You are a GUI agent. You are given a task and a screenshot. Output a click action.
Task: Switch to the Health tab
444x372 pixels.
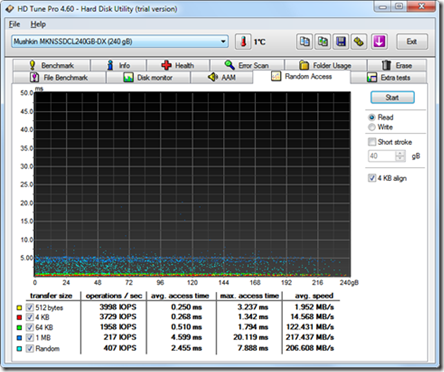[x=178, y=65]
